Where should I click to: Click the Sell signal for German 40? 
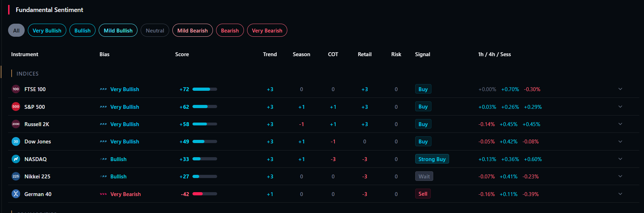(423, 194)
